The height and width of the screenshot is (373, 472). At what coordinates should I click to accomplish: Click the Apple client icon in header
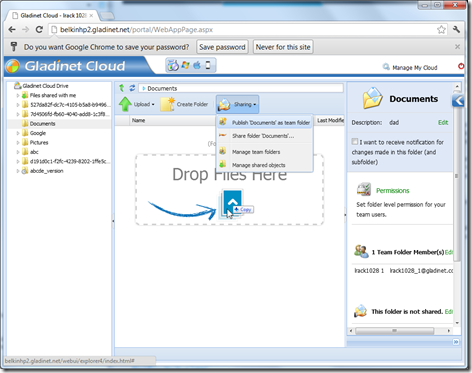[x=197, y=65]
